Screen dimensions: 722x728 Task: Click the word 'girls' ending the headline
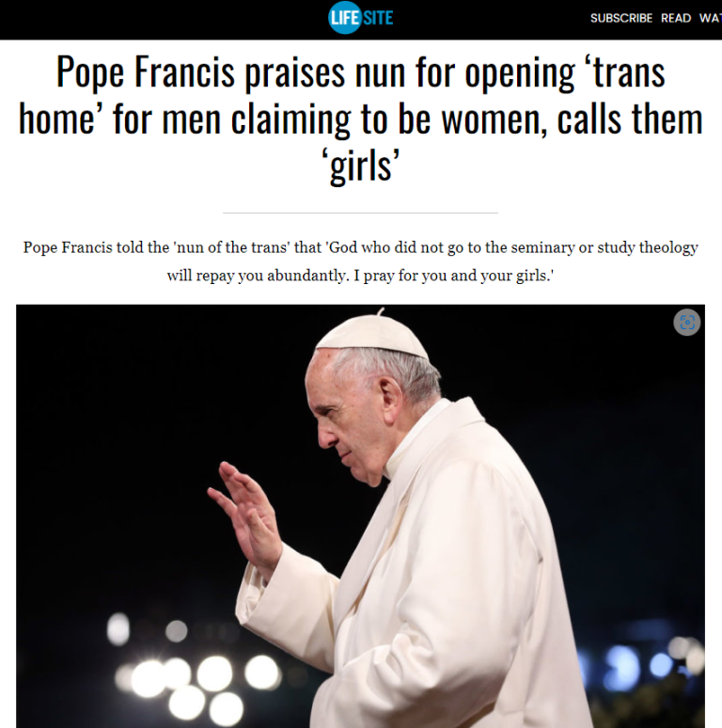361,166
